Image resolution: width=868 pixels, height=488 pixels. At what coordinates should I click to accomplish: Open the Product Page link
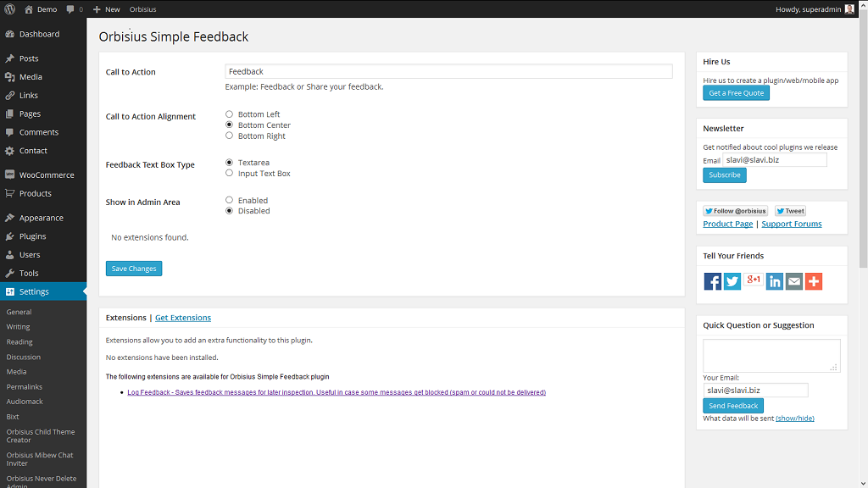728,224
